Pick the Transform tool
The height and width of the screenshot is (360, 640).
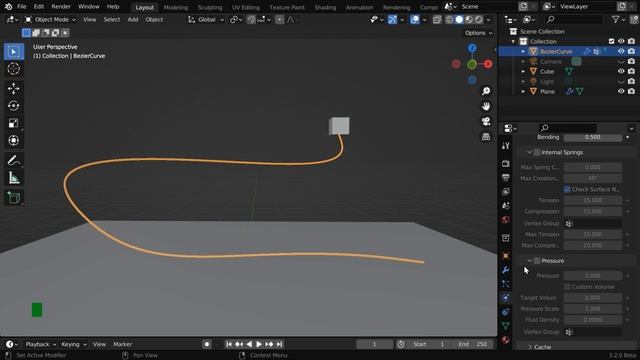point(13,140)
